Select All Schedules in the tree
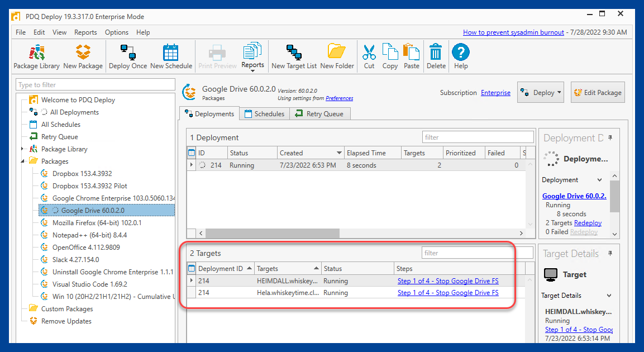The height and width of the screenshot is (352, 644). [61, 125]
